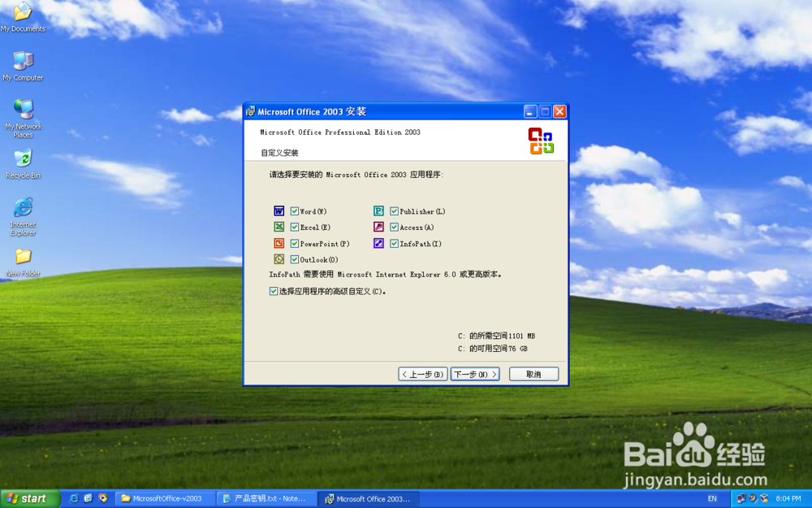Click the third system tray icon
Image resolution: width=812 pixels, height=508 pixels.
point(764,499)
